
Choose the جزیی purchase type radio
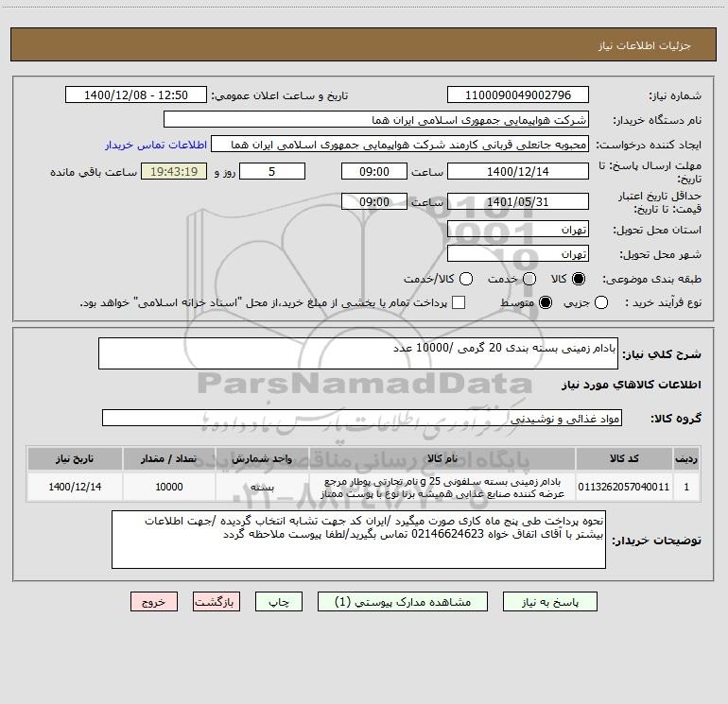(601, 302)
